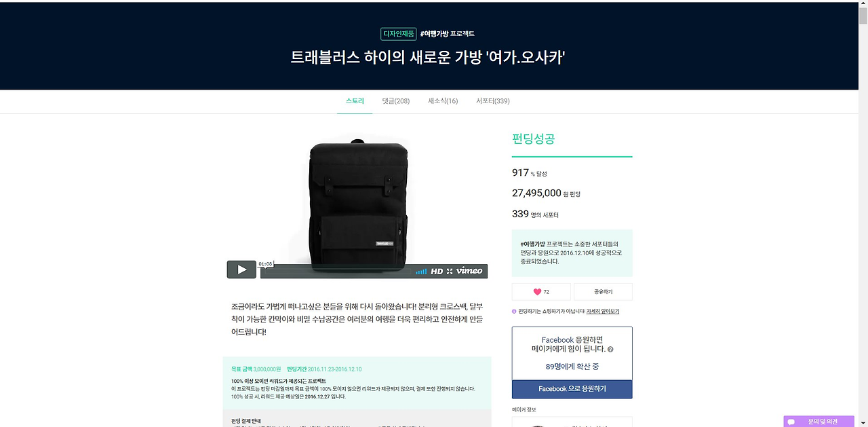Image resolution: width=868 pixels, height=427 pixels.
Task: Play the backpack Vimeo video
Action: tap(241, 270)
